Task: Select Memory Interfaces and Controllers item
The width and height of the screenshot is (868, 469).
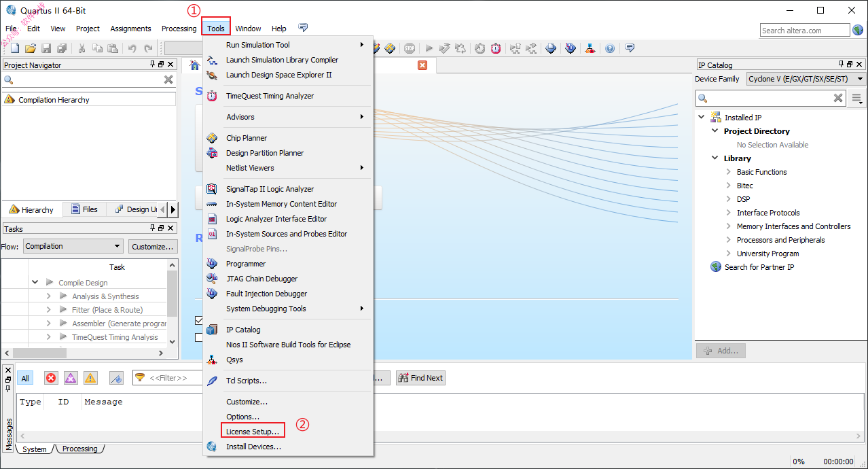Action: [x=794, y=226]
